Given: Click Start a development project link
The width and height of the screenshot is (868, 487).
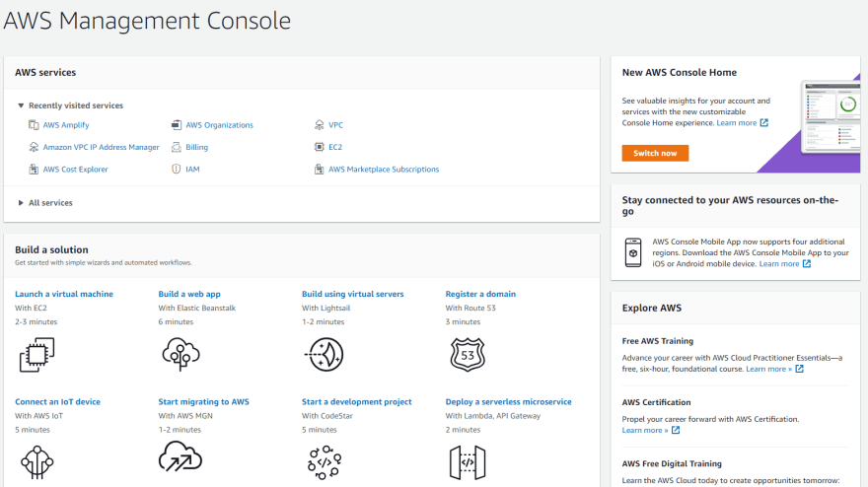Looking at the screenshot, I should tap(356, 402).
